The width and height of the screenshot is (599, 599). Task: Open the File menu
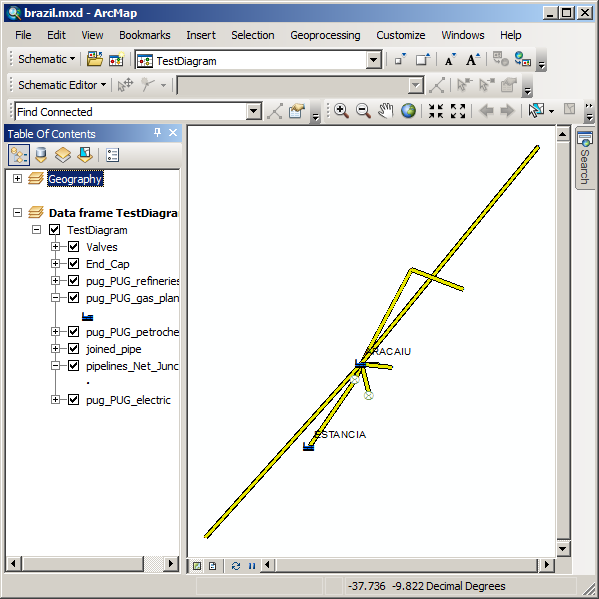coord(23,35)
